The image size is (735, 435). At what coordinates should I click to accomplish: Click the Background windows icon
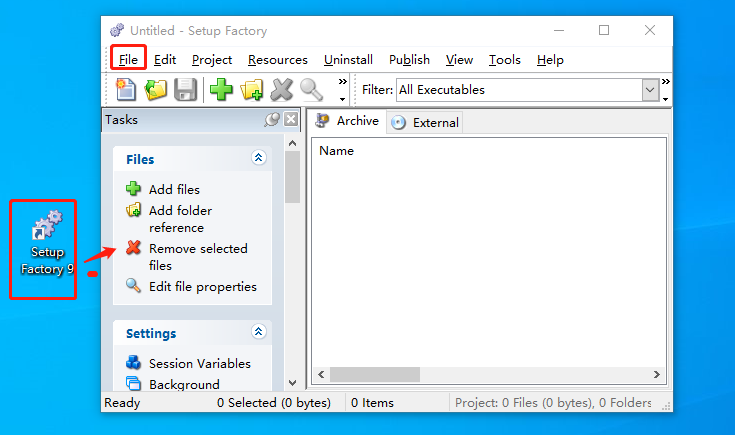point(133,383)
